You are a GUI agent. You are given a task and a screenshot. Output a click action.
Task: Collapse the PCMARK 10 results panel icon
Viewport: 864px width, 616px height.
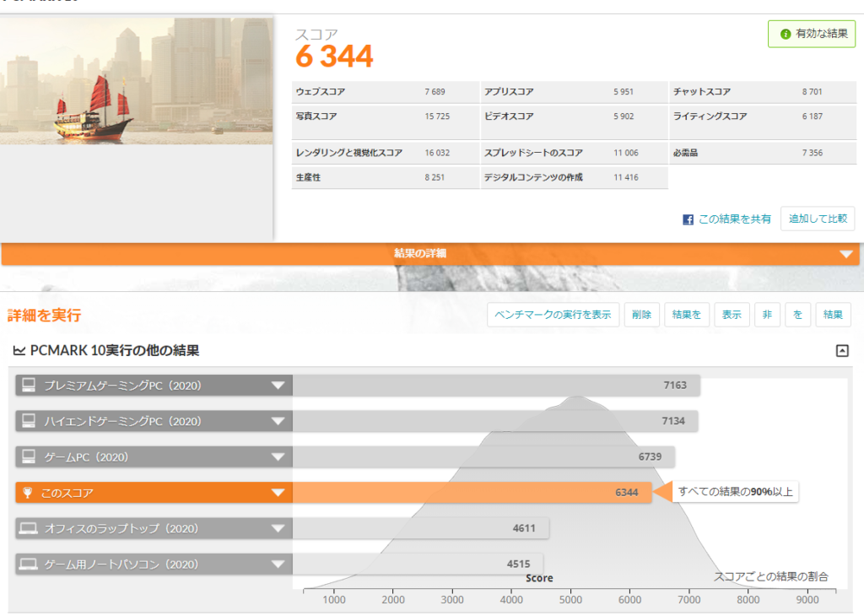(842, 350)
